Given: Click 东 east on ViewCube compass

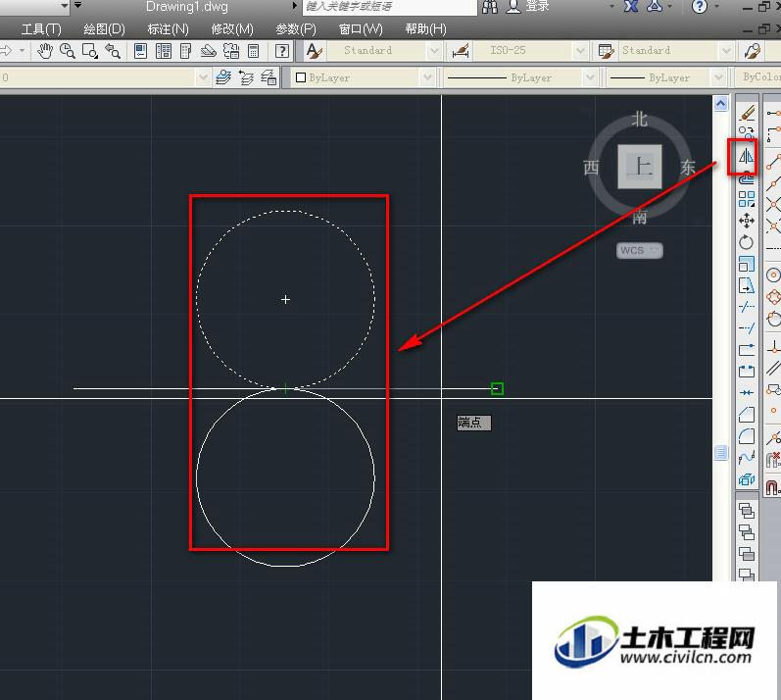Looking at the screenshot, I should coord(688,167).
